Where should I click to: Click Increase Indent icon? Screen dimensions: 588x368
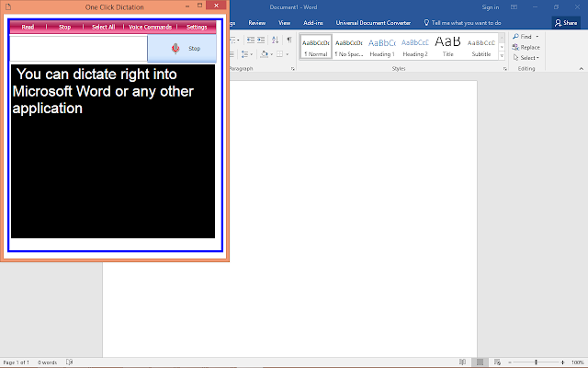[x=261, y=40]
